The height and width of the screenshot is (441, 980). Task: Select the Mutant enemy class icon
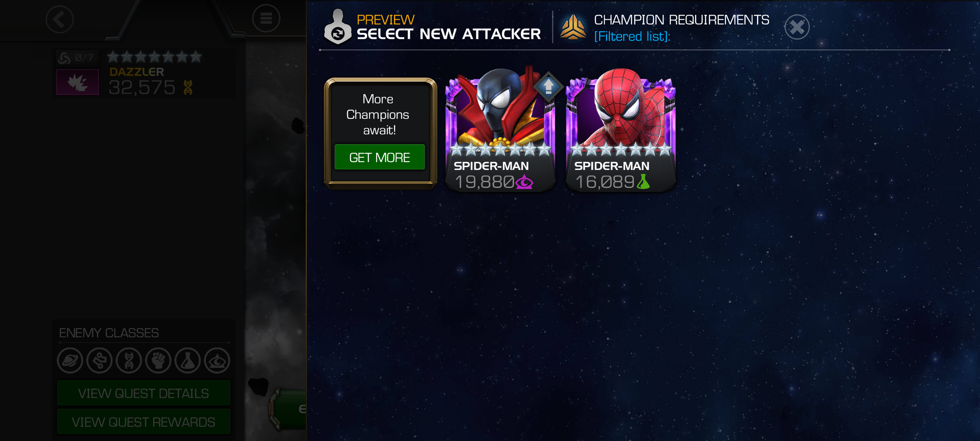(129, 361)
